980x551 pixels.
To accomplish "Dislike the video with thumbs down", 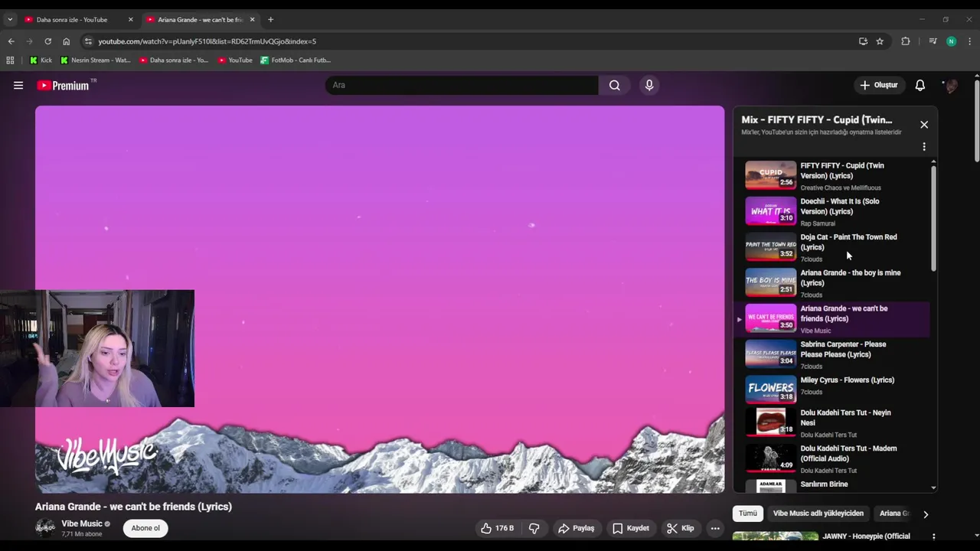I will tap(534, 528).
